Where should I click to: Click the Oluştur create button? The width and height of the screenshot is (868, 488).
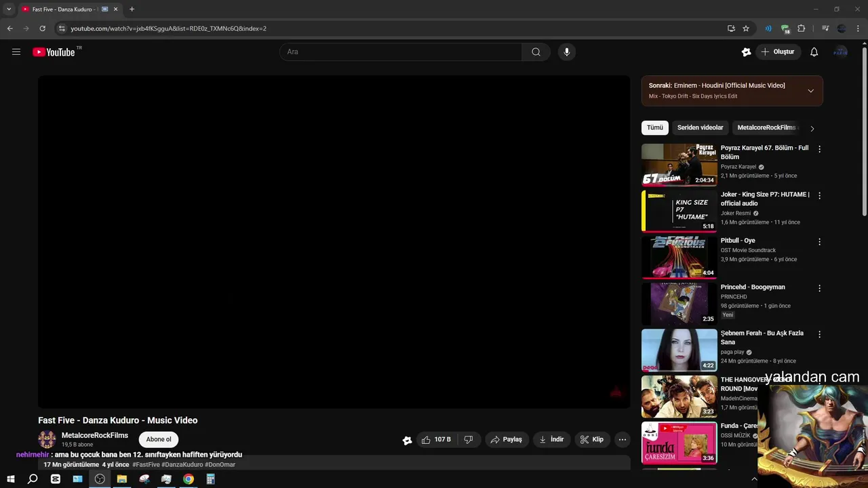pos(777,52)
